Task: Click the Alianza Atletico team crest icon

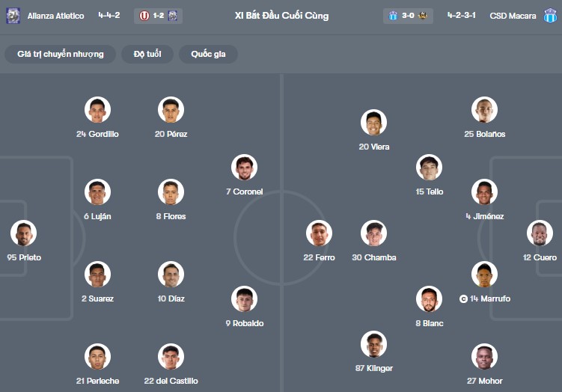Action: point(13,16)
